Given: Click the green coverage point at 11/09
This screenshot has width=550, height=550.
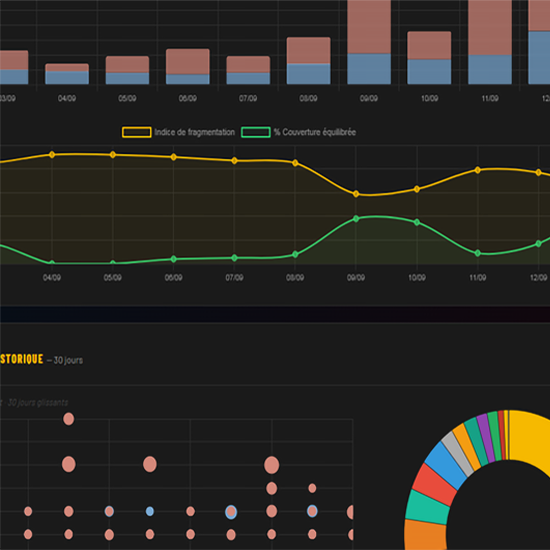Looking at the screenshot, I should pyautogui.click(x=478, y=253).
